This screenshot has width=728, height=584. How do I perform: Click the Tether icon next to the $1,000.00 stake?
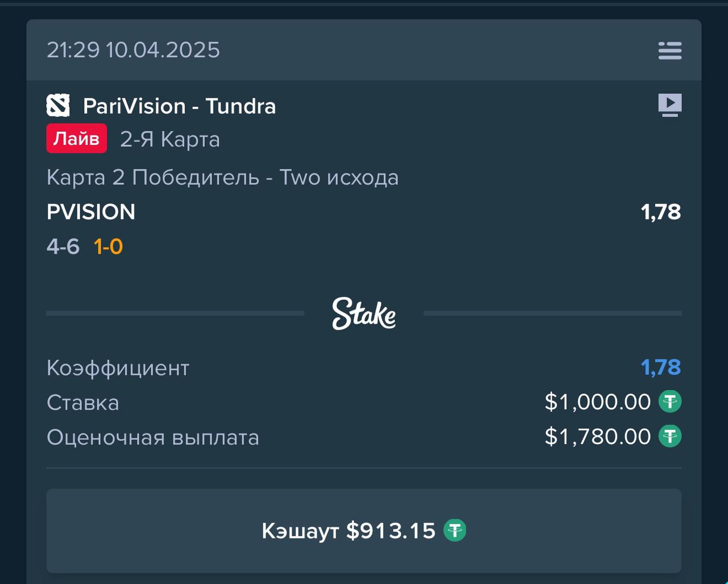click(670, 402)
